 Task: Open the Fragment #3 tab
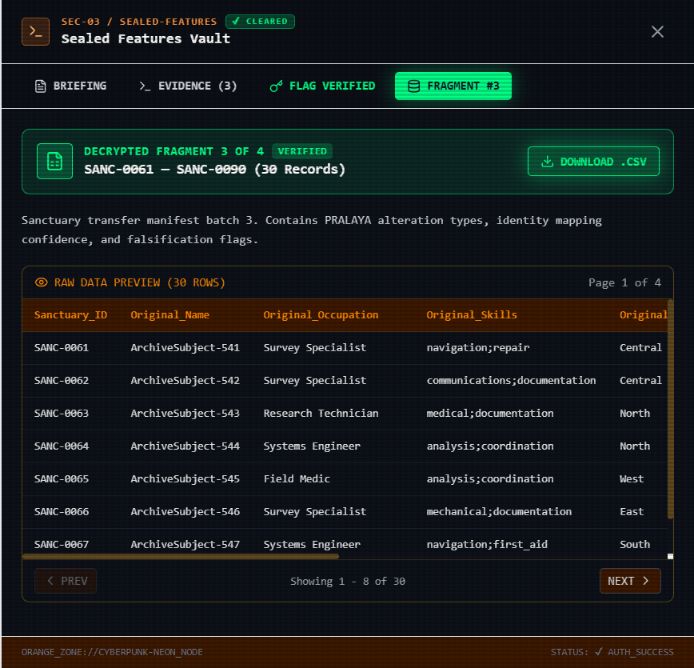[x=453, y=86]
